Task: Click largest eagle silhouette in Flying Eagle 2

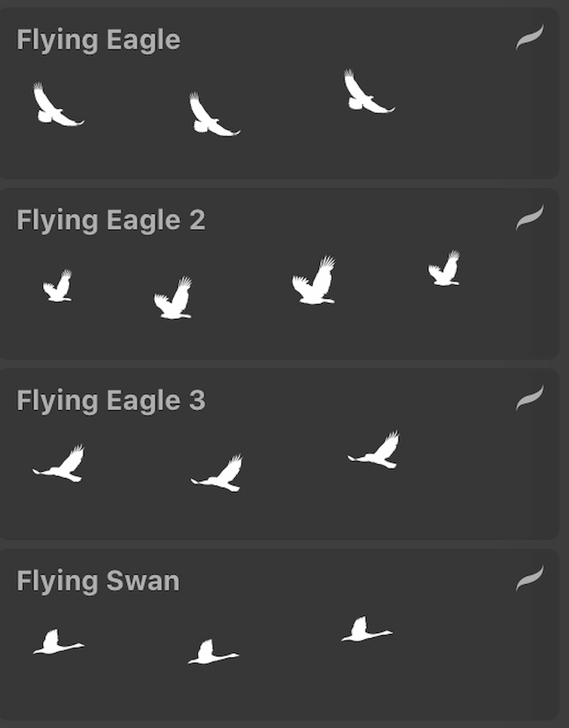Action: click(x=314, y=280)
